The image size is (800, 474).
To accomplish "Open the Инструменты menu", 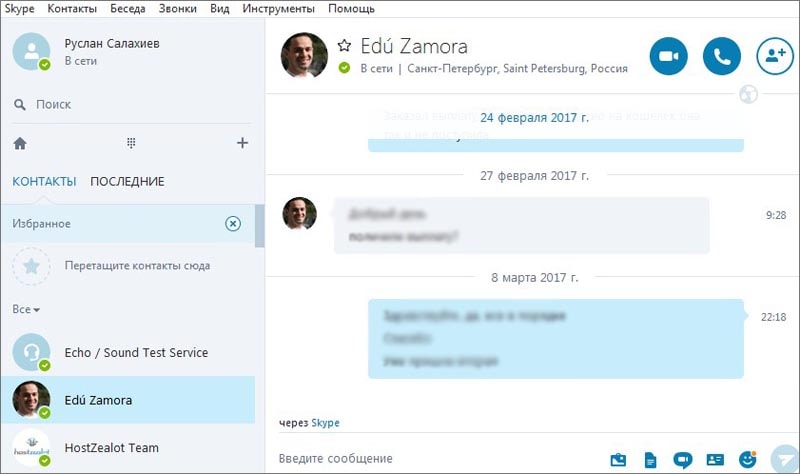I will point(278,9).
